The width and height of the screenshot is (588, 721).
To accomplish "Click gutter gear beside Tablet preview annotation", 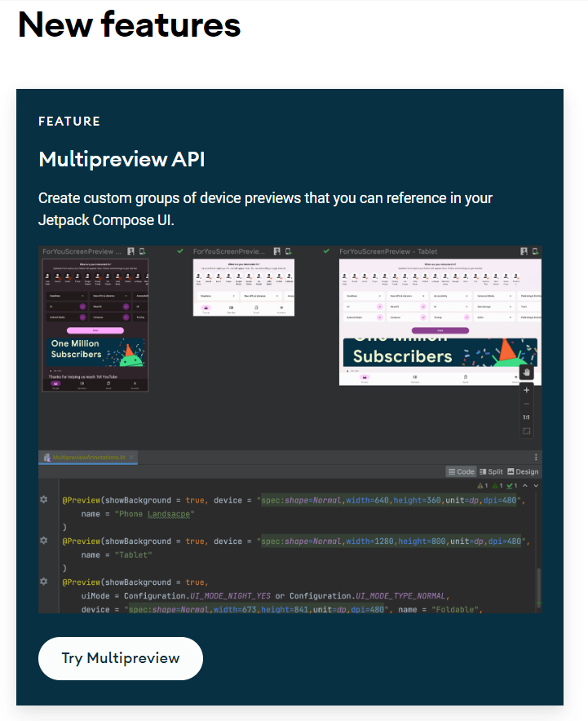I will 44,540.
